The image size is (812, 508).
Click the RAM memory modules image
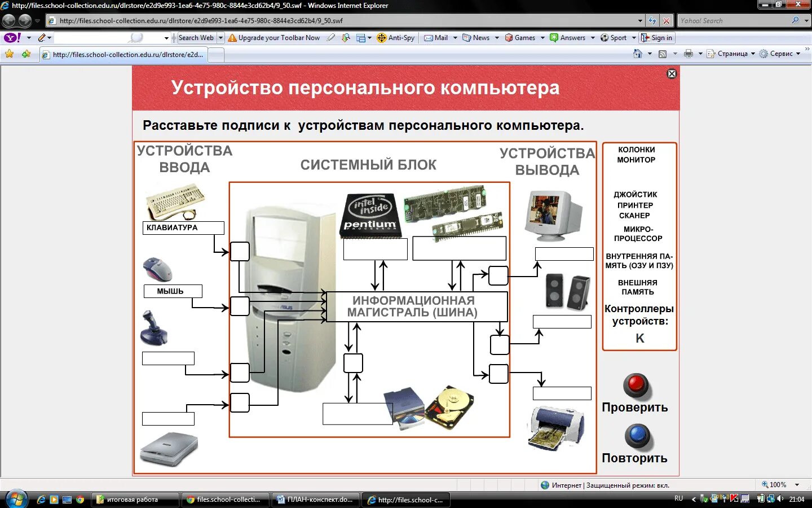point(453,212)
